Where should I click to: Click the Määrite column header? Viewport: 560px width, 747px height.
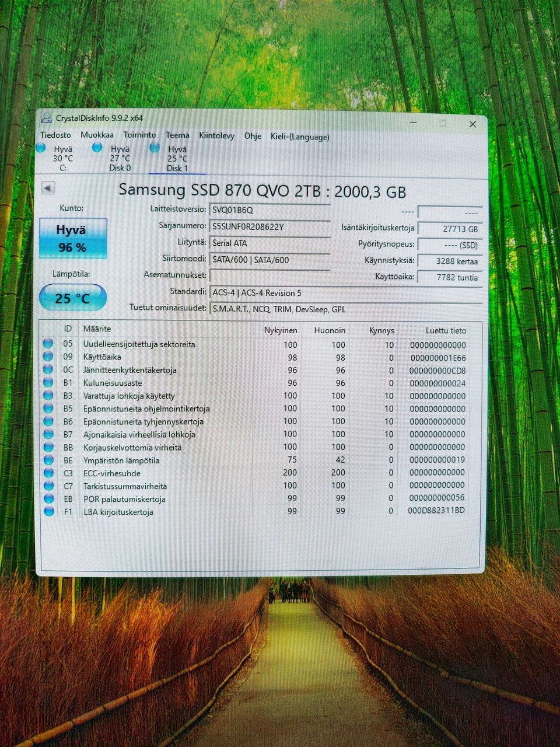click(x=97, y=329)
